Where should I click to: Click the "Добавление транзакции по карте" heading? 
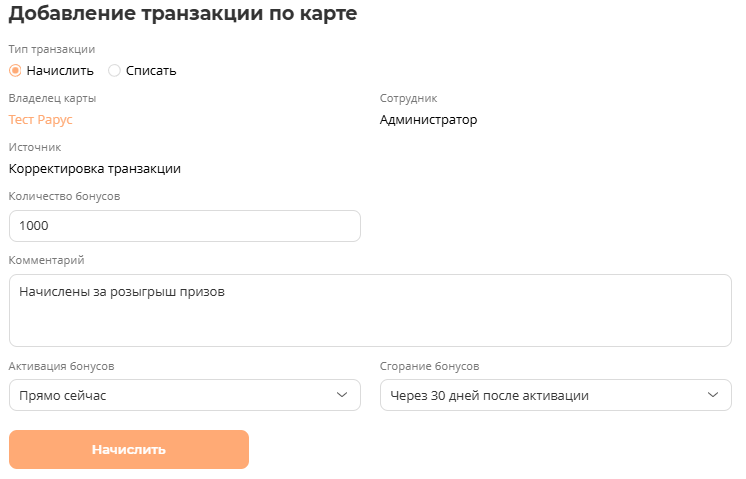[182, 15]
